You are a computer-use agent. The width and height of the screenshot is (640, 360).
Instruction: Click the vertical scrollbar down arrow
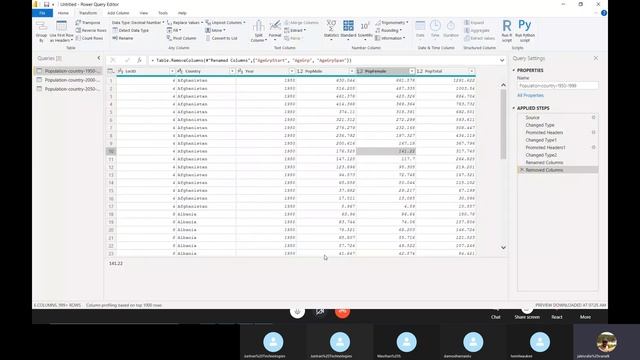pos(503,247)
